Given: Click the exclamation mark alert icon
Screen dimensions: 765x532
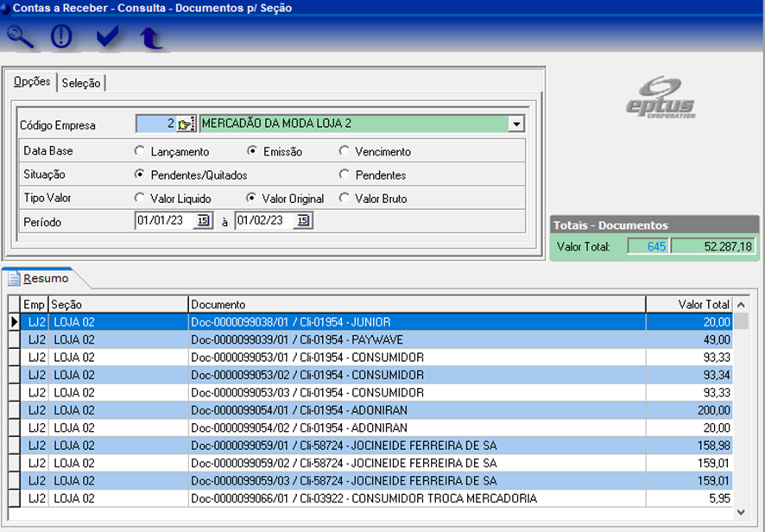Looking at the screenshot, I should tap(62, 36).
